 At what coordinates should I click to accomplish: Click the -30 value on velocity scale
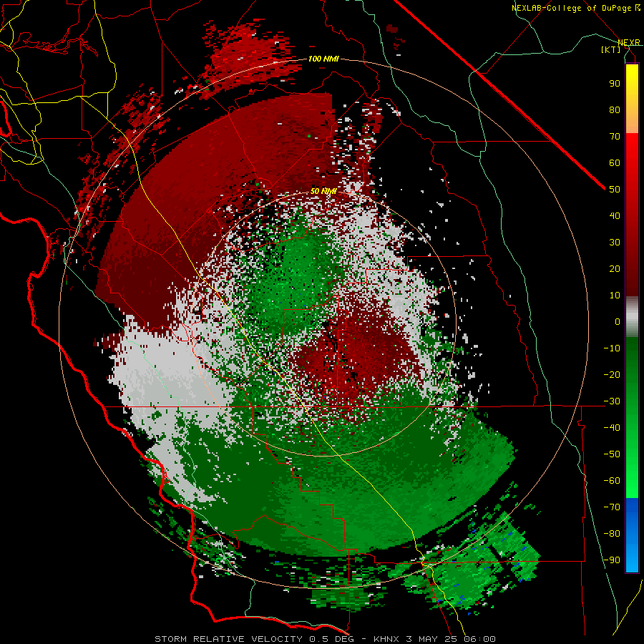(612, 401)
